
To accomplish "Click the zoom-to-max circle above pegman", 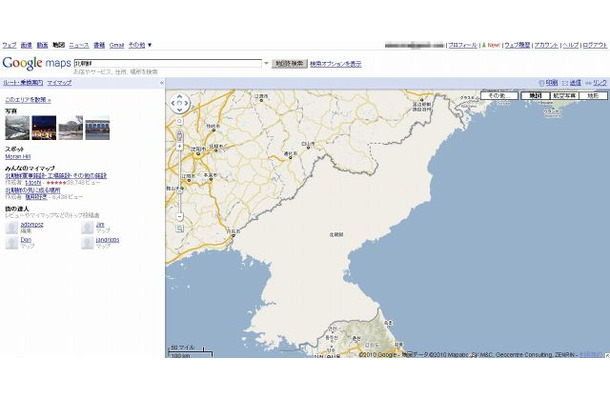I will click(x=179, y=121).
